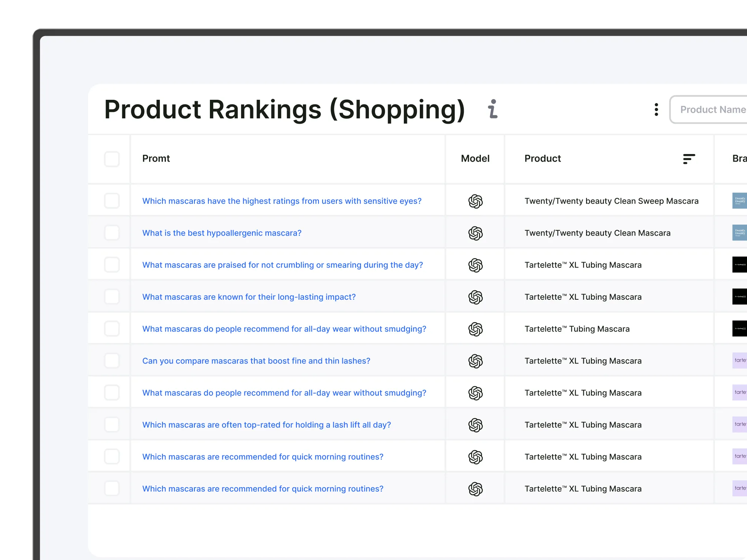Screen dimensions: 747x560
Task: Click the Promt column header
Action: click(x=156, y=159)
